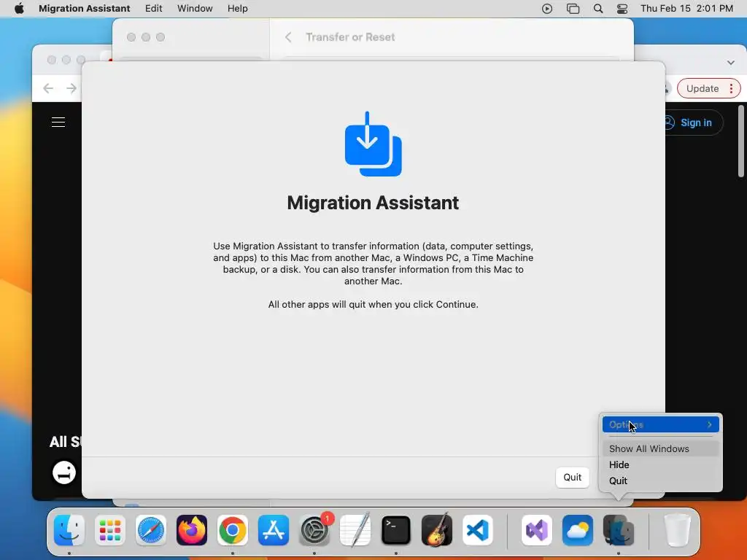Open Chrome's three-dot menu beside Update

point(731,88)
